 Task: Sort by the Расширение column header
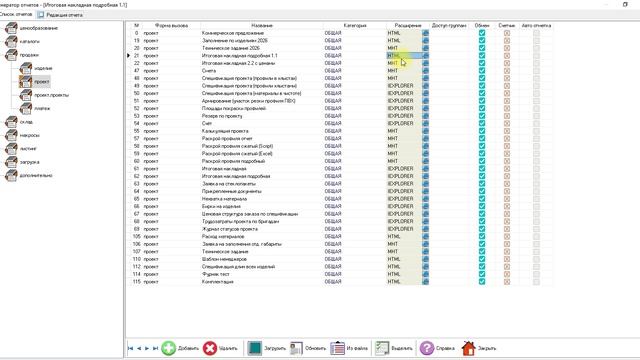pyautogui.click(x=408, y=25)
